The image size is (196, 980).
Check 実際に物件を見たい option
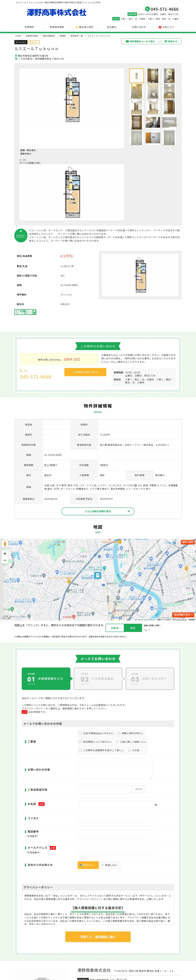pyautogui.click(x=119, y=733)
